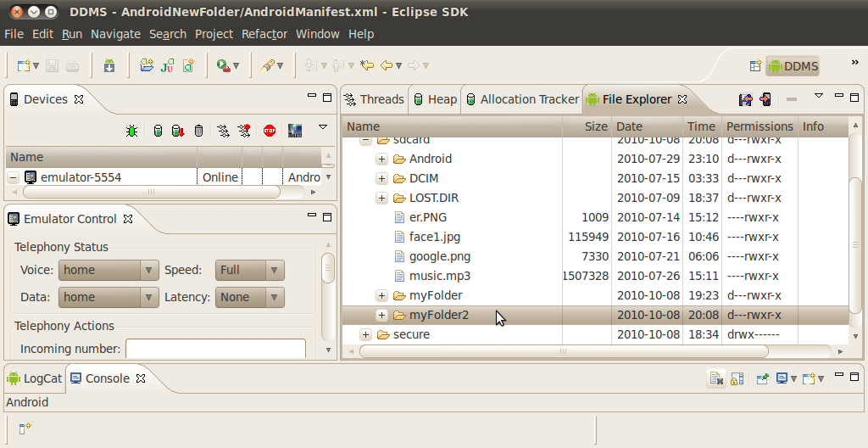Open the Voice status combo box

[x=108, y=270]
